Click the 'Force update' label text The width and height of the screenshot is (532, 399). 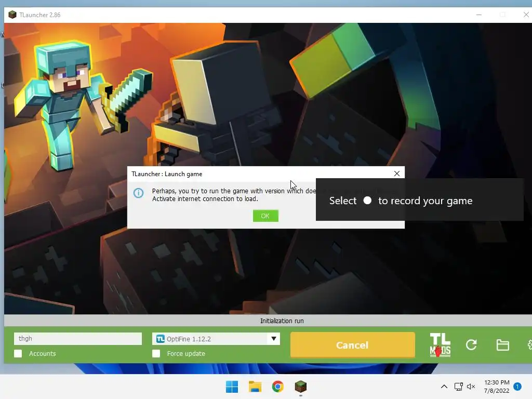click(x=186, y=353)
